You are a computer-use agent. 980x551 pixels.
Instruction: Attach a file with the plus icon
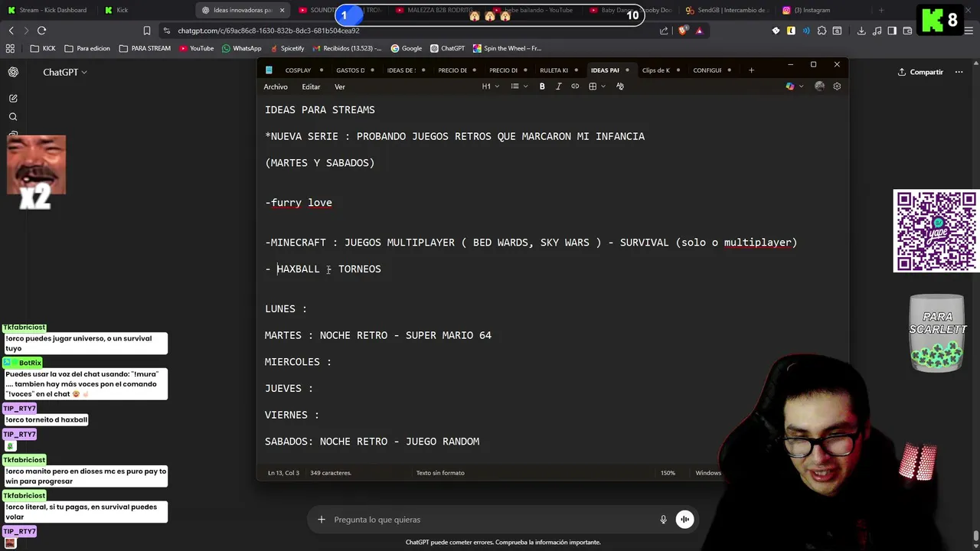click(x=322, y=520)
